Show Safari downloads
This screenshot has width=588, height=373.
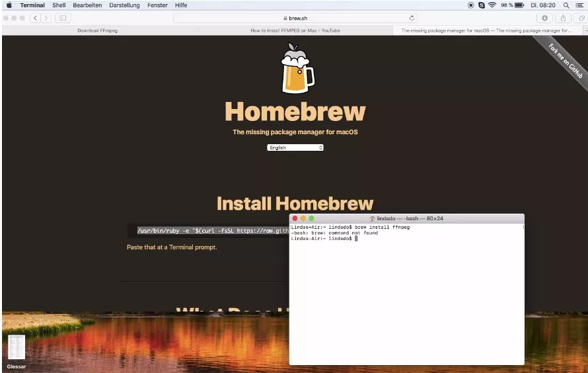544,18
